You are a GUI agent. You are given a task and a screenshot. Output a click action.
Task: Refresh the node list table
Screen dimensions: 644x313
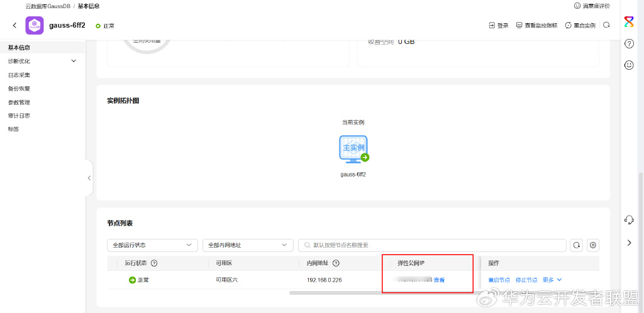click(x=576, y=245)
